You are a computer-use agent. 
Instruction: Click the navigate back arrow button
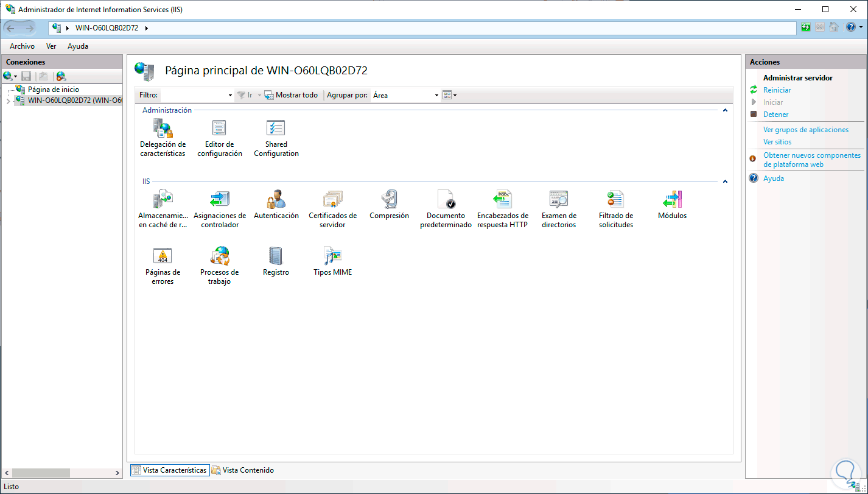coord(11,28)
